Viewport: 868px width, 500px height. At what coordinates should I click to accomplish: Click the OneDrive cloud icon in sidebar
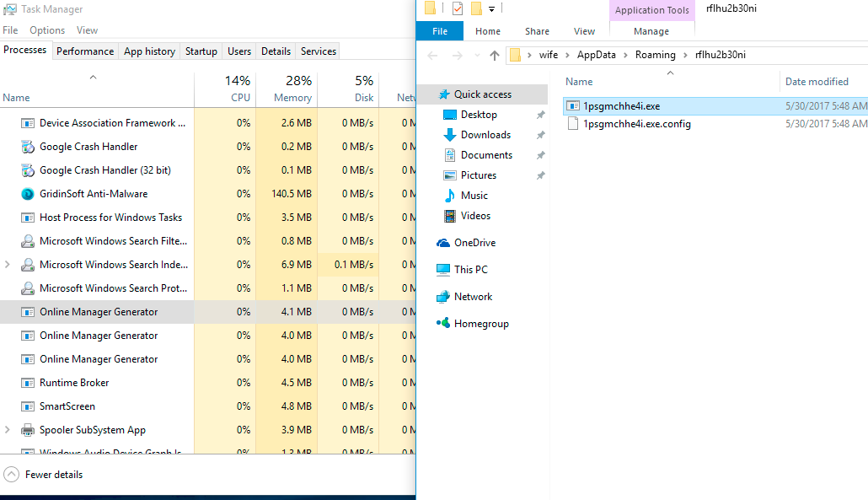coord(443,243)
